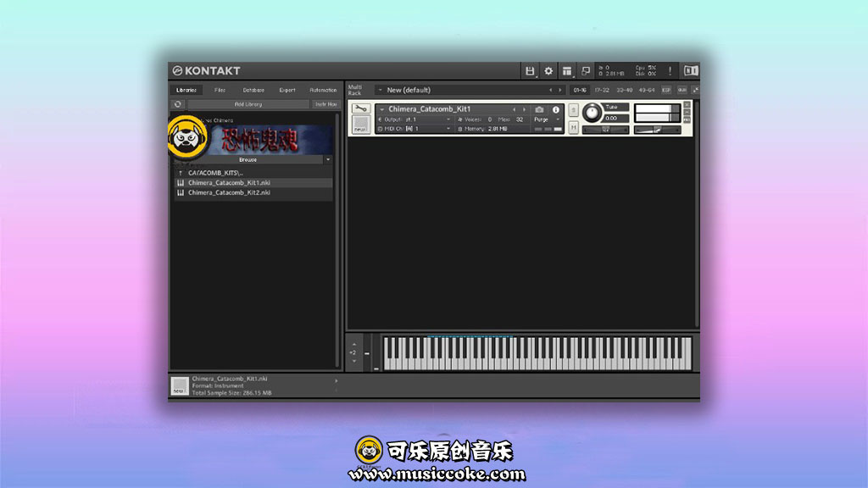Select multi rack page 17-32
The width and height of the screenshot is (868, 488).
pyautogui.click(x=602, y=90)
